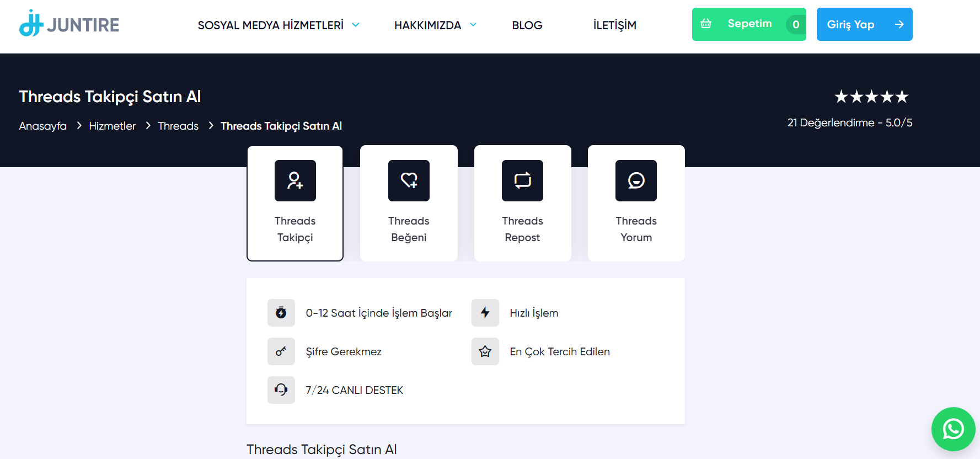Open the İletişim menu item
980x459 pixels.
[614, 25]
